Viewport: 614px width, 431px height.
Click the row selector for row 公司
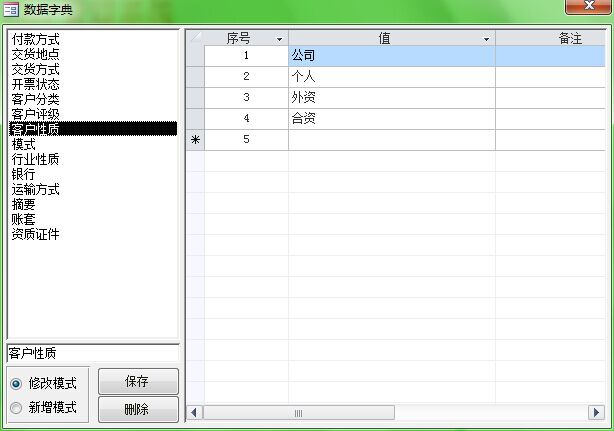coord(195,56)
